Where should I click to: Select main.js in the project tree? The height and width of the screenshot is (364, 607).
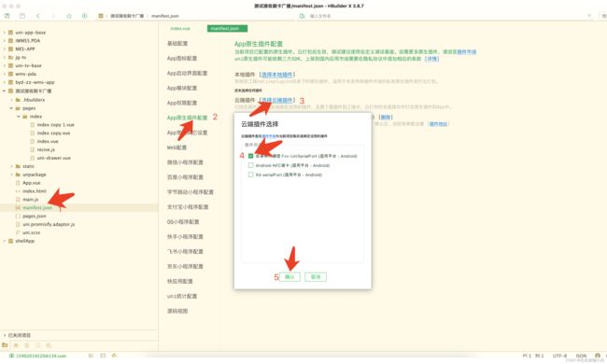click(x=31, y=200)
